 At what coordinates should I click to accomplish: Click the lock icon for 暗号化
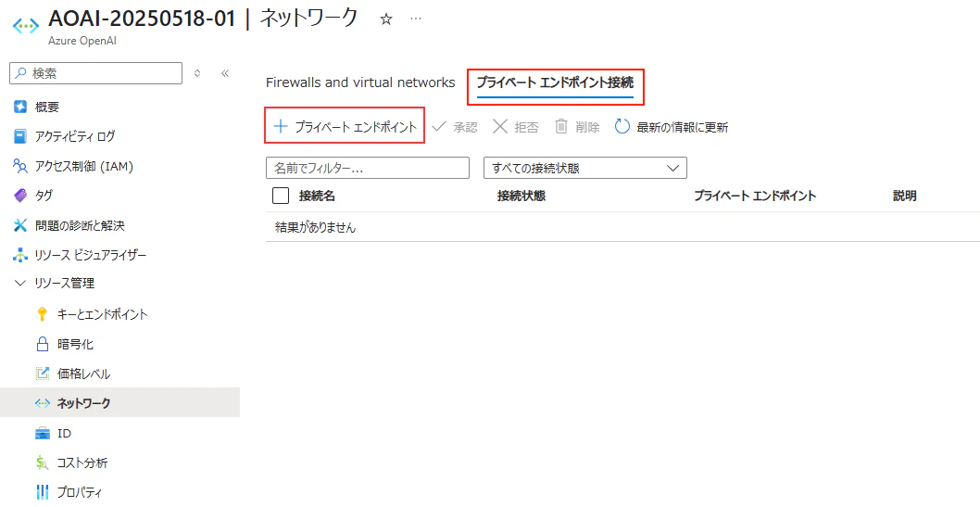[x=43, y=344]
